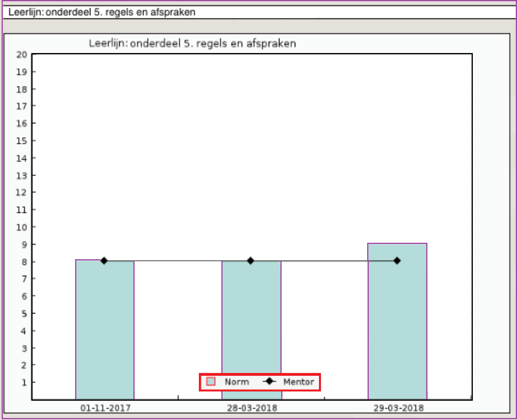Click the y-axis value 15

click(x=22, y=141)
